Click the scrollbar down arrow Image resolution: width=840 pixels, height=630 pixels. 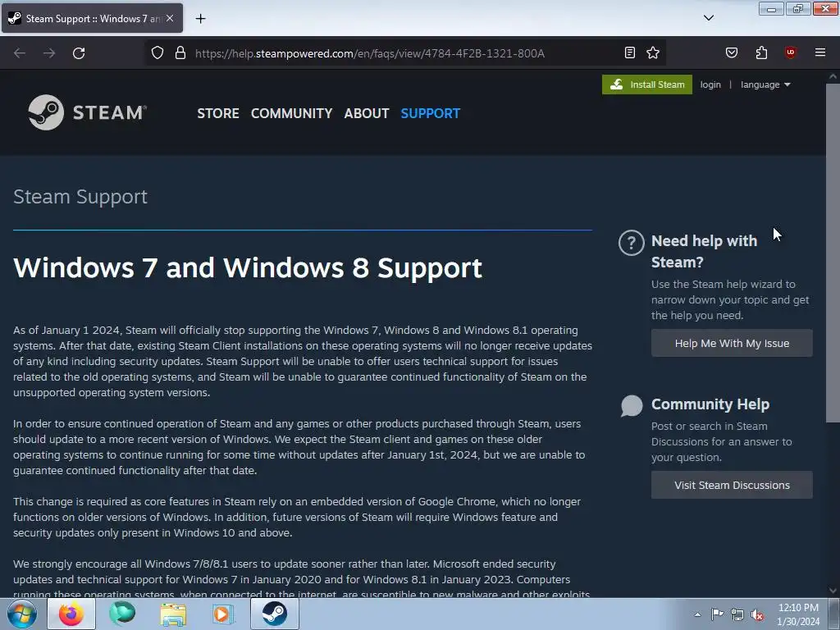[833, 591]
